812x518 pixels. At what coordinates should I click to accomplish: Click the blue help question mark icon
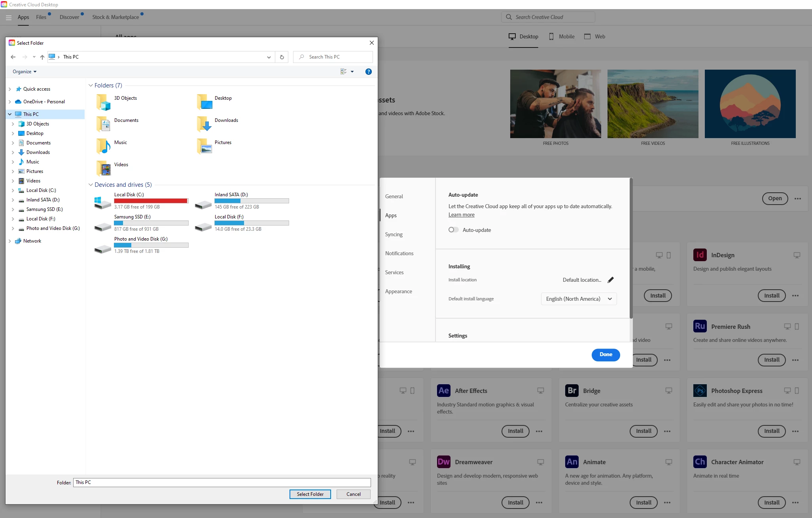coord(368,72)
